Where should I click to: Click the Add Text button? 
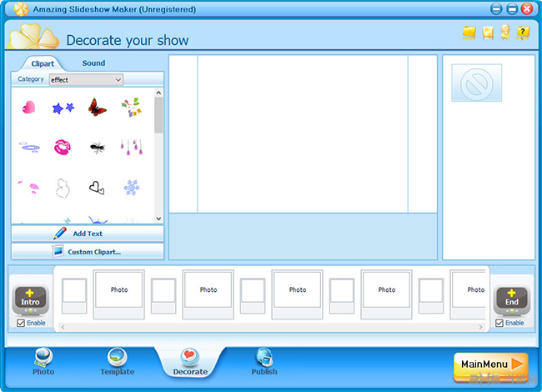point(88,234)
